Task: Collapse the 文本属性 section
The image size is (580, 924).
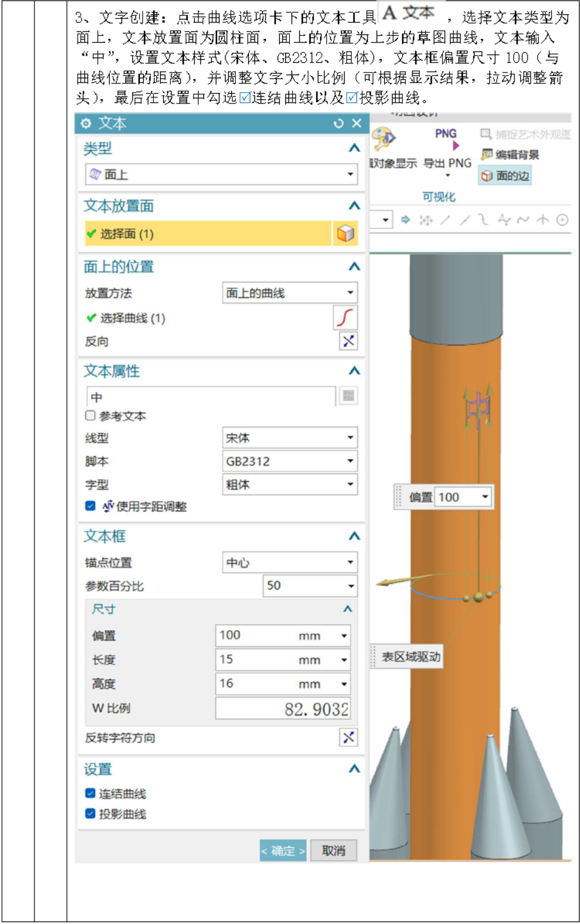Action: pos(354,371)
